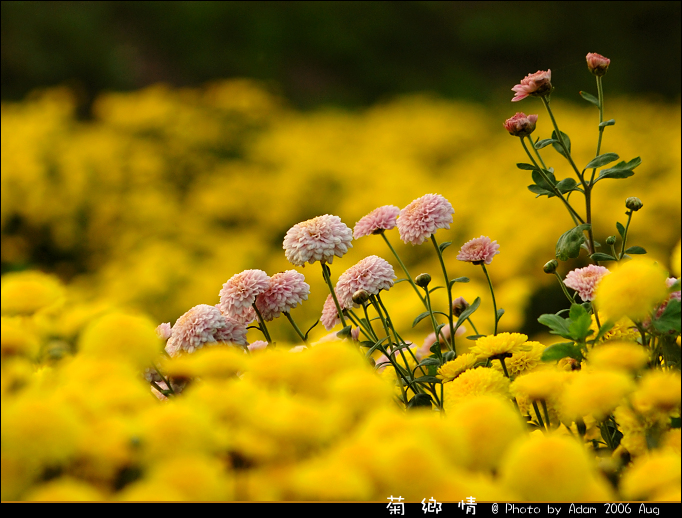This screenshot has width=682, height=518.
Task: Click the Chinese title text 菊鄉情
Action: click(x=431, y=508)
